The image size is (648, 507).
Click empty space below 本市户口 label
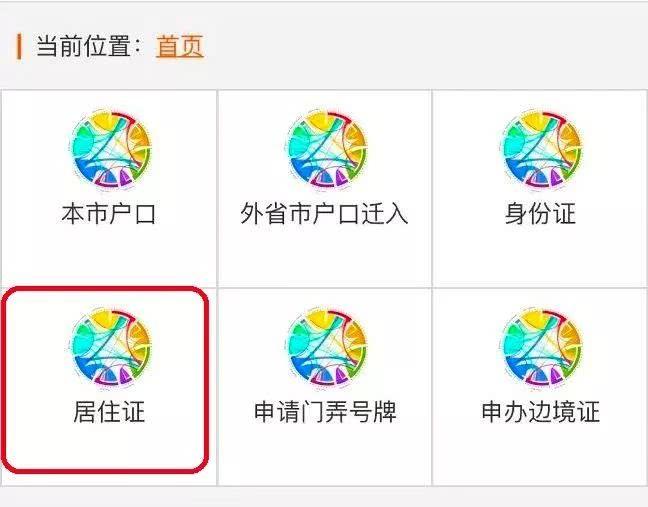[x=109, y=256]
